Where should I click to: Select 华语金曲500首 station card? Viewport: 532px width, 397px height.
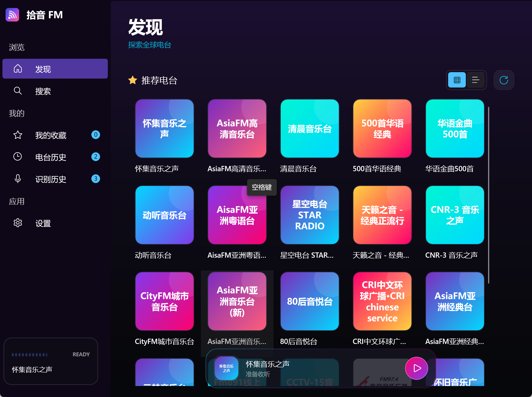pyautogui.click(x=455, y=129)
